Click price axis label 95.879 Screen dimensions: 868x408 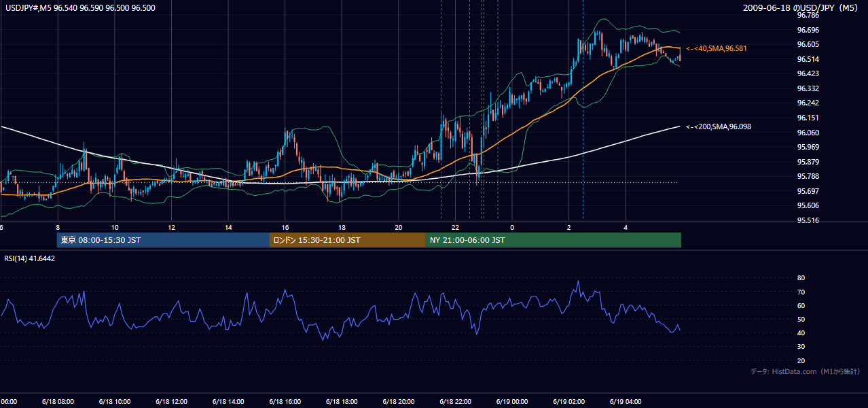coord(808,162)
